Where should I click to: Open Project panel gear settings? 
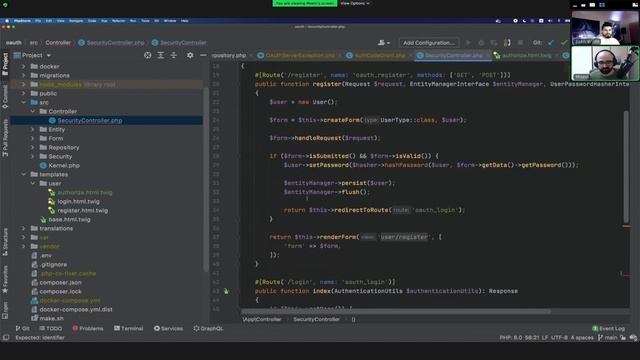[190, 55]
